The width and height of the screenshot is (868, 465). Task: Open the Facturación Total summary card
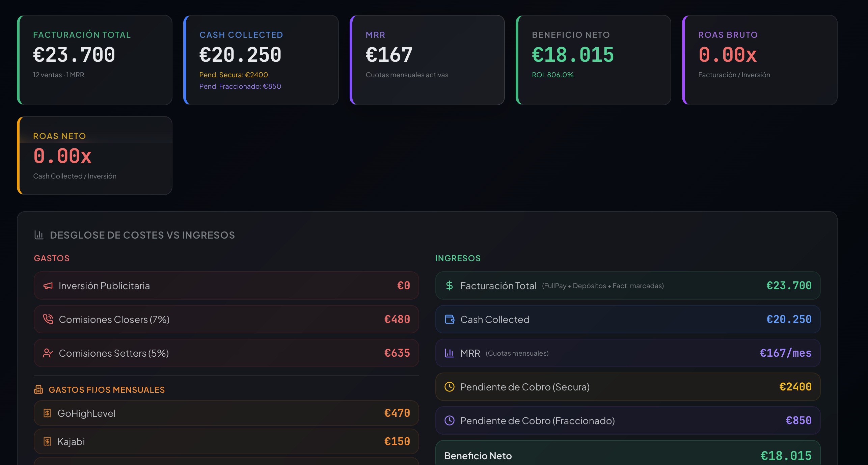[94, 60]
